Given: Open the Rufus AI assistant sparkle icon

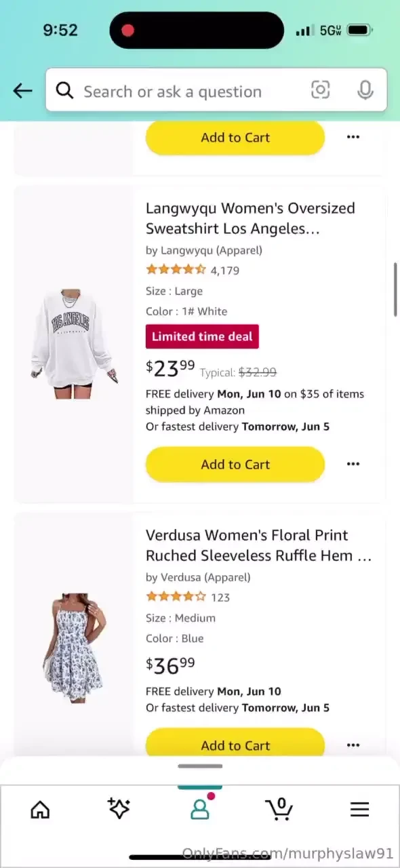Looking at the screenshot, I should click(x=119, y=809).
